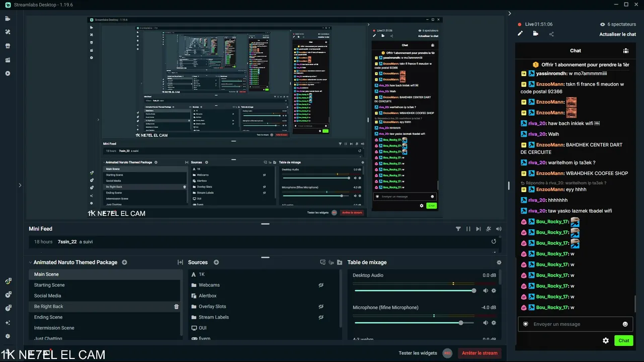Toggle the REC recording button
This screenshot has height=362, width=644.
(447, 353)
